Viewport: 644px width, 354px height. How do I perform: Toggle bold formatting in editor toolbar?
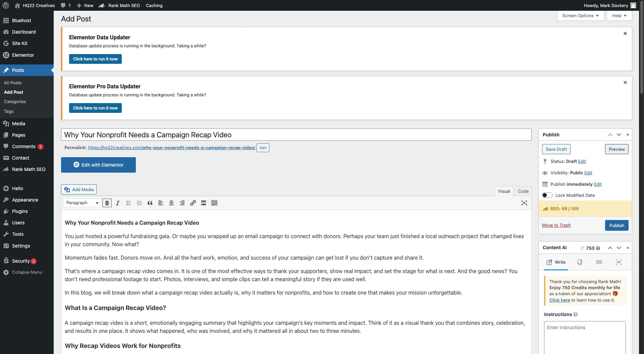(107, 203)
